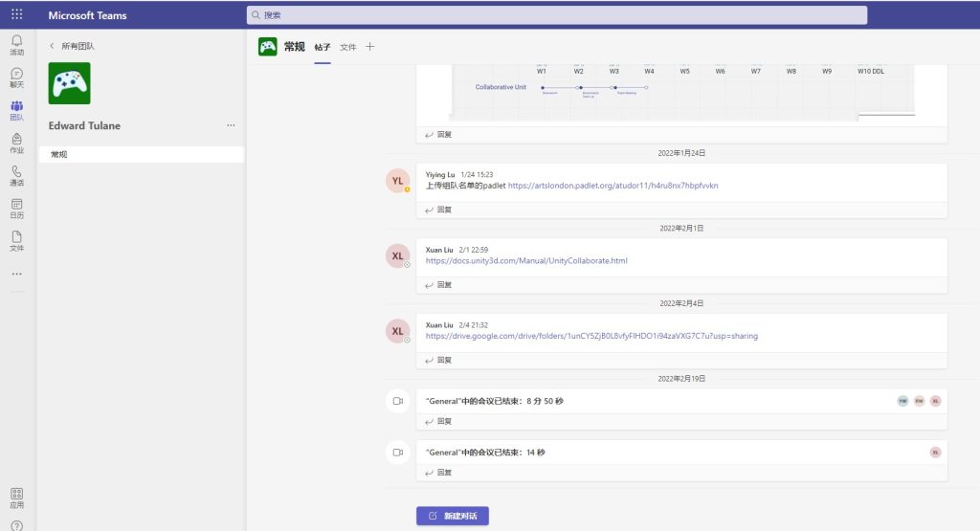Select the Teams icon in sidebar
The image size is (980, 531).
pos(17,111)
